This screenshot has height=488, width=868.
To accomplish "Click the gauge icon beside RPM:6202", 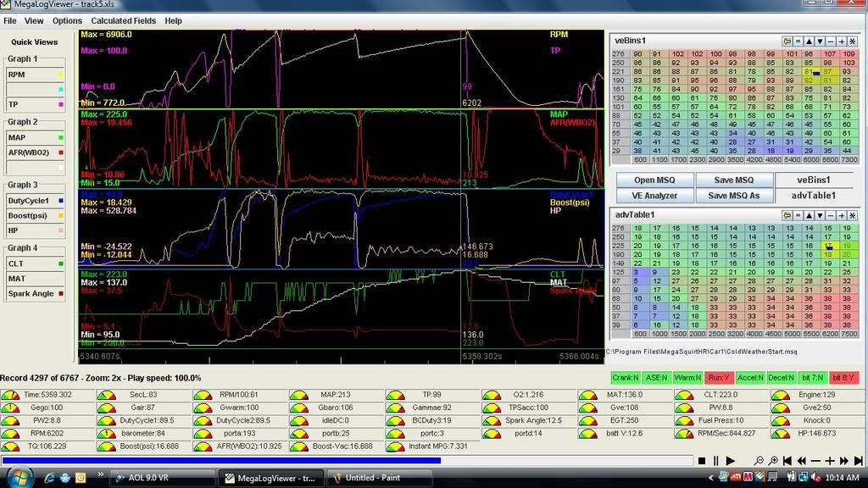I will coord(10,434).
